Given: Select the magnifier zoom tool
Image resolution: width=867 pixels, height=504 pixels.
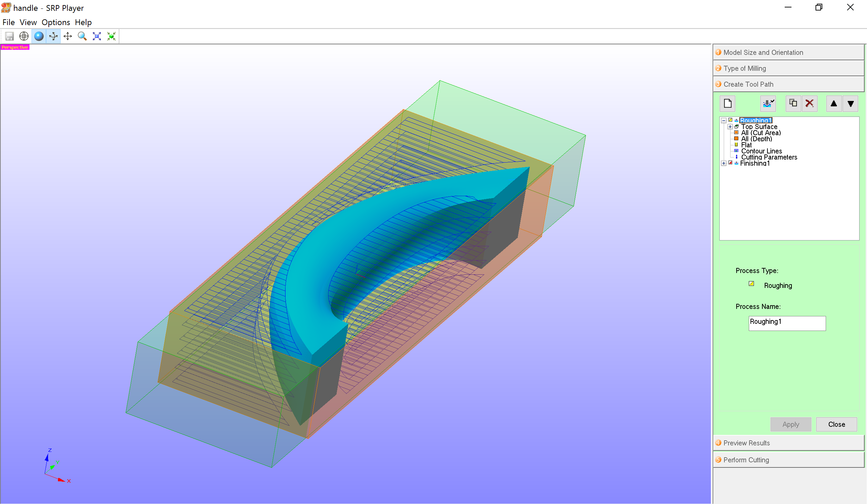Looking at the screenshot, I should tap(82, 36).
